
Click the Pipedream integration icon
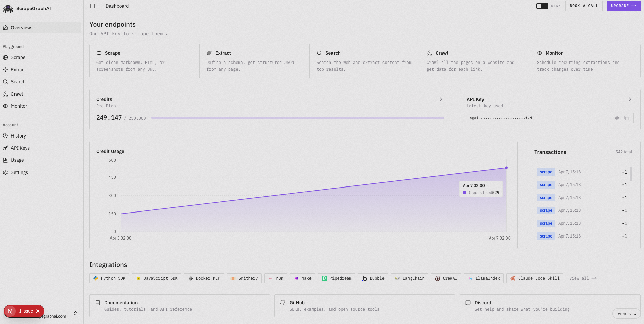click(x=324, y=278)
